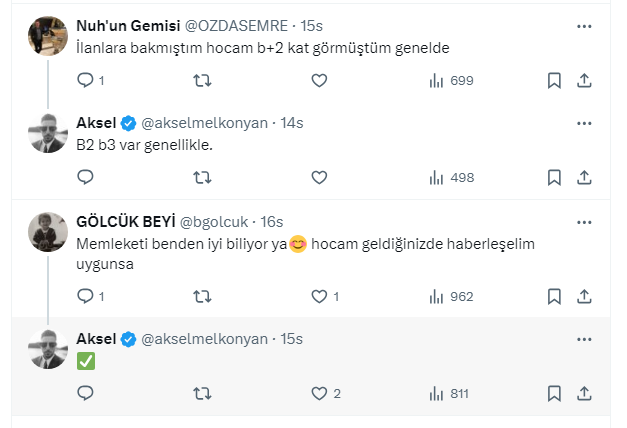View analytics showing 498 views

pyautogui.click(x=450, y=177)
